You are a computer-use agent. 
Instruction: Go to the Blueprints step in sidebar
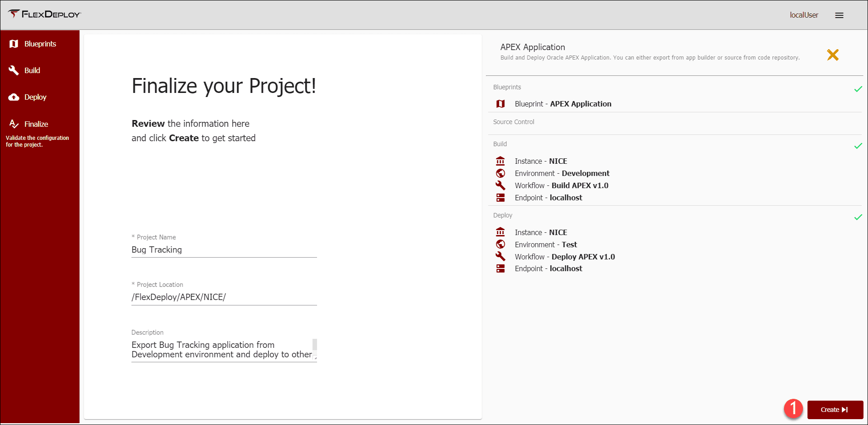(40, 44)
